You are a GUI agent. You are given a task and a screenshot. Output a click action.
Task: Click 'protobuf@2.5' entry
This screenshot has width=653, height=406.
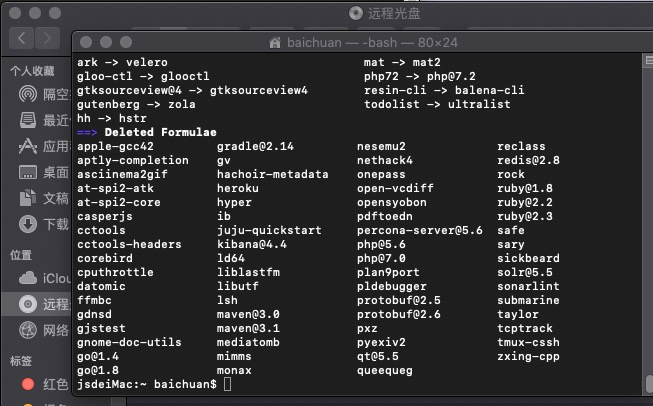pos(399,300)
